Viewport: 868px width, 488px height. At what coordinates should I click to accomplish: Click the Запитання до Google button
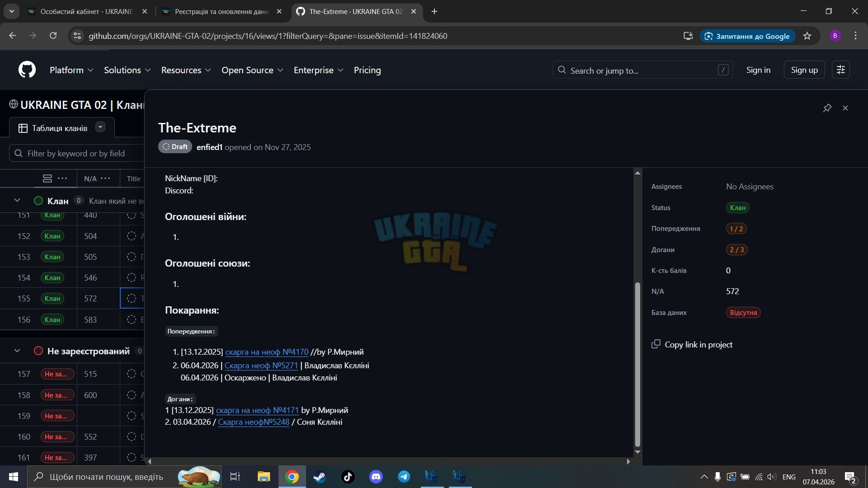747,36
